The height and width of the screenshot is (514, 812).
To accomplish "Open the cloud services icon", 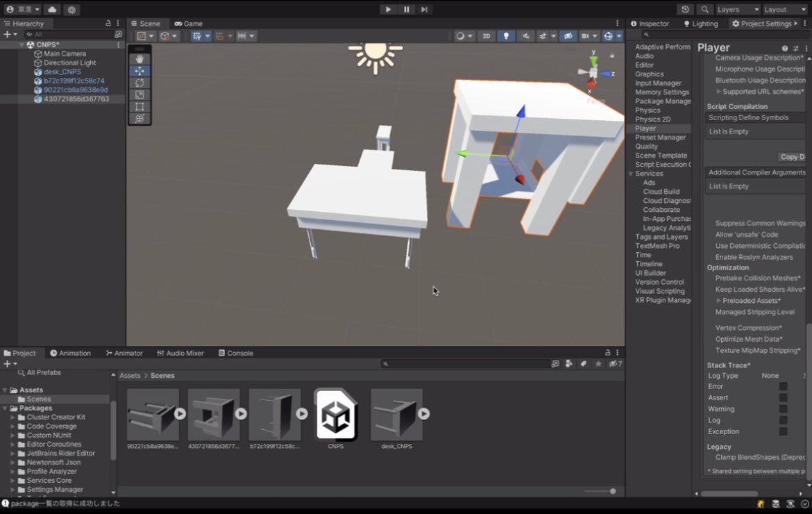I will [x=52, y=9].
